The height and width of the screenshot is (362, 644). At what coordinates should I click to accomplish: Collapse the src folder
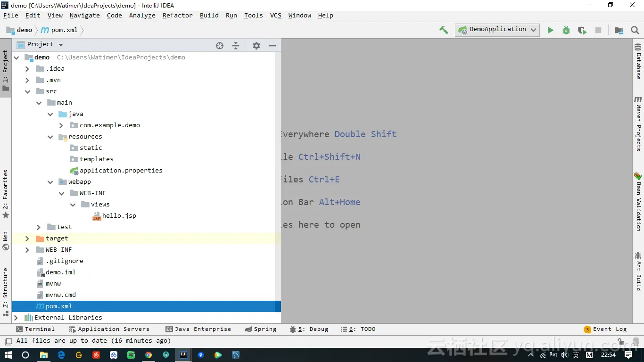click(27, 91)
